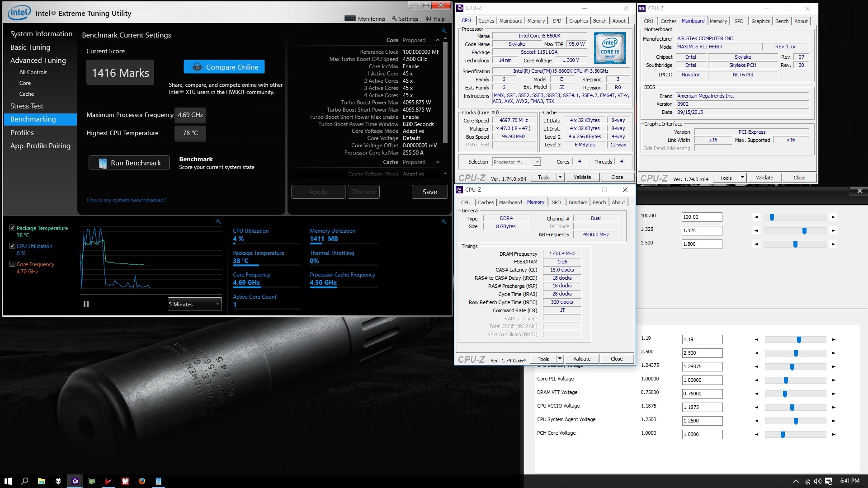Open wrench settings for monitoring graph panel
Image resolution: width=868 pixels, height=488 pixels.
click(218, 221)
